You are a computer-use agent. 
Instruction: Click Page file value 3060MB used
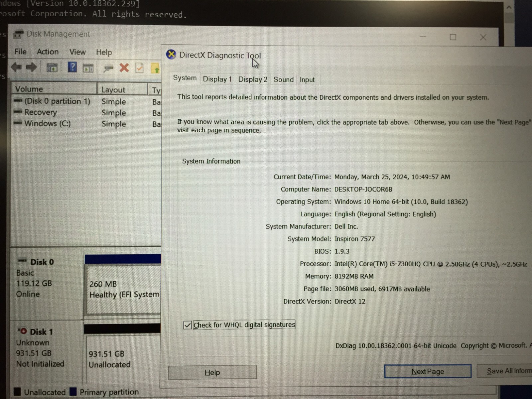point(382,289)
